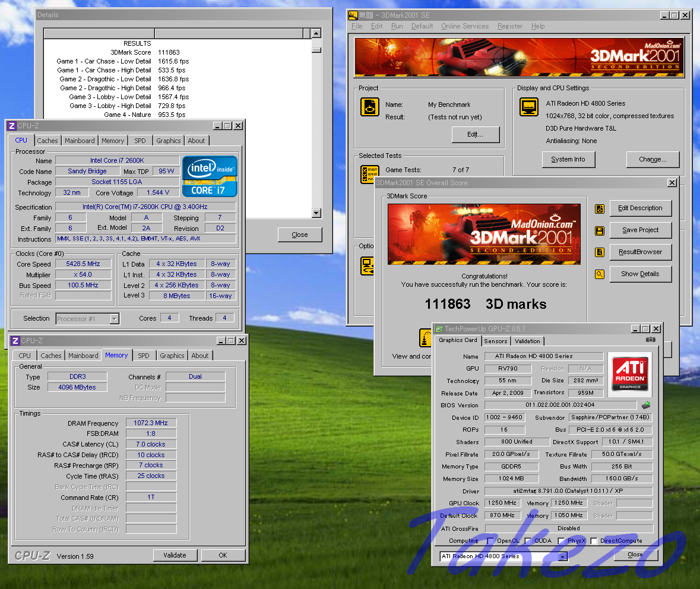Open the Run menu
Screen dimensions: 700x589
[397, 26]
